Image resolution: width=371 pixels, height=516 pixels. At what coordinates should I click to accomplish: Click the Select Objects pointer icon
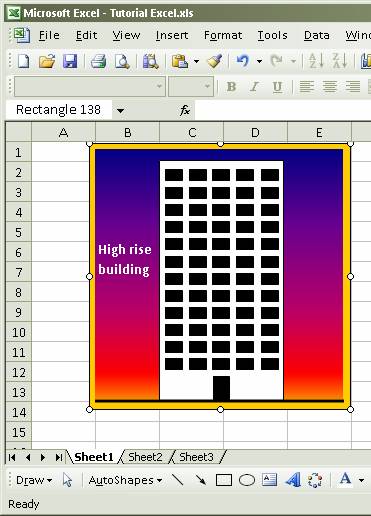pos(67,480)
